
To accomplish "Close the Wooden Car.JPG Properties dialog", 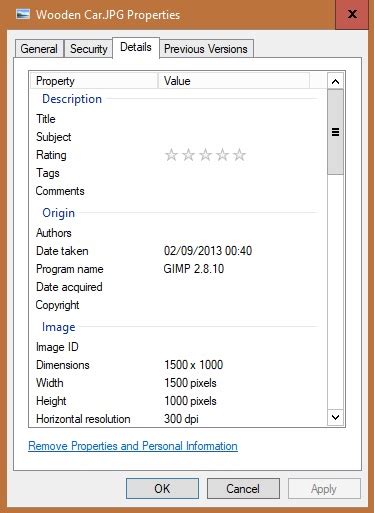I will click(352, 14).
